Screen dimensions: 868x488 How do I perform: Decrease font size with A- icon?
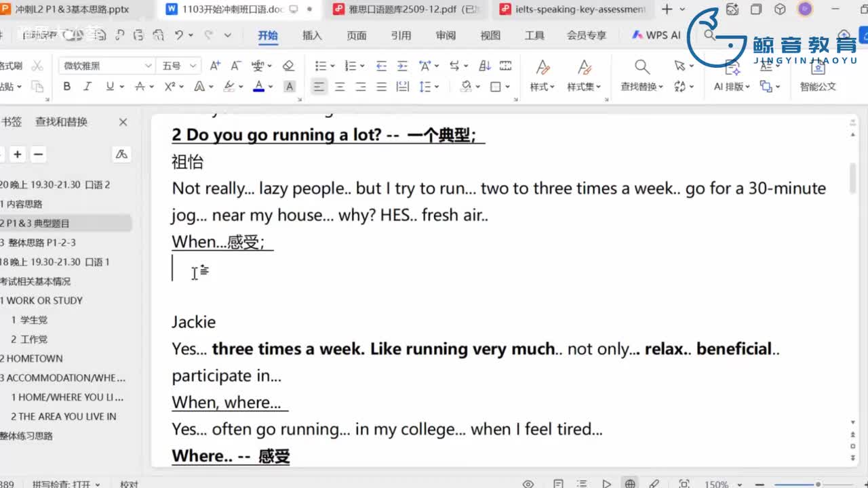(236, 66)
